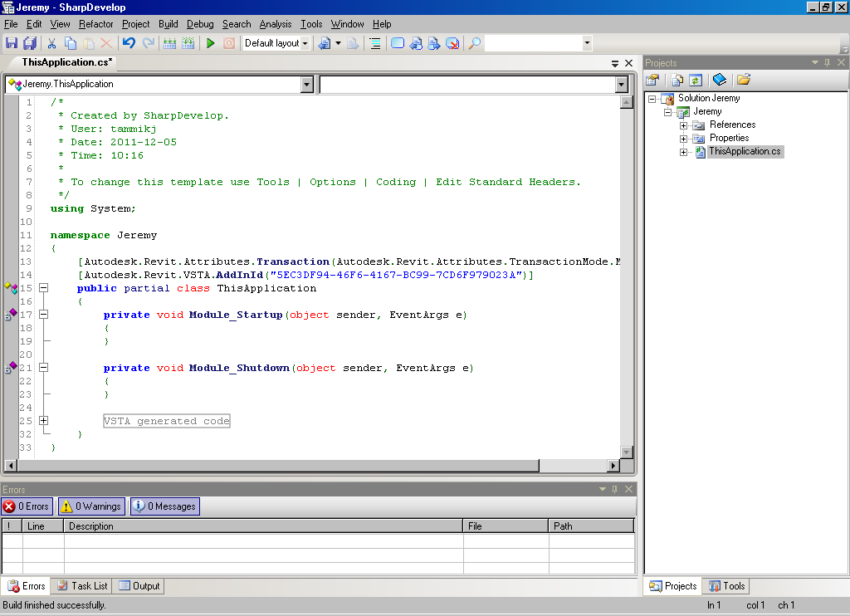850x616 pixels.
Task: Click the Save All toolbar icon
Action: [x=30, y=43]
